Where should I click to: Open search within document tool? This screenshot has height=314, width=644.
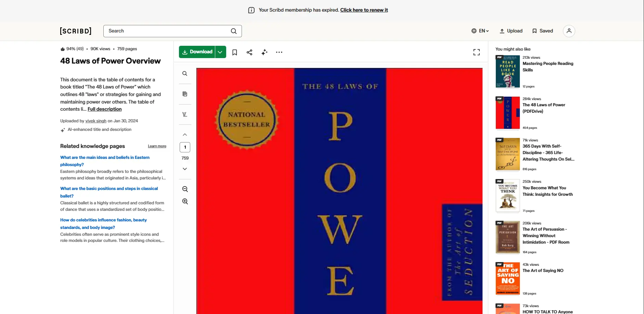pos(185,73)
